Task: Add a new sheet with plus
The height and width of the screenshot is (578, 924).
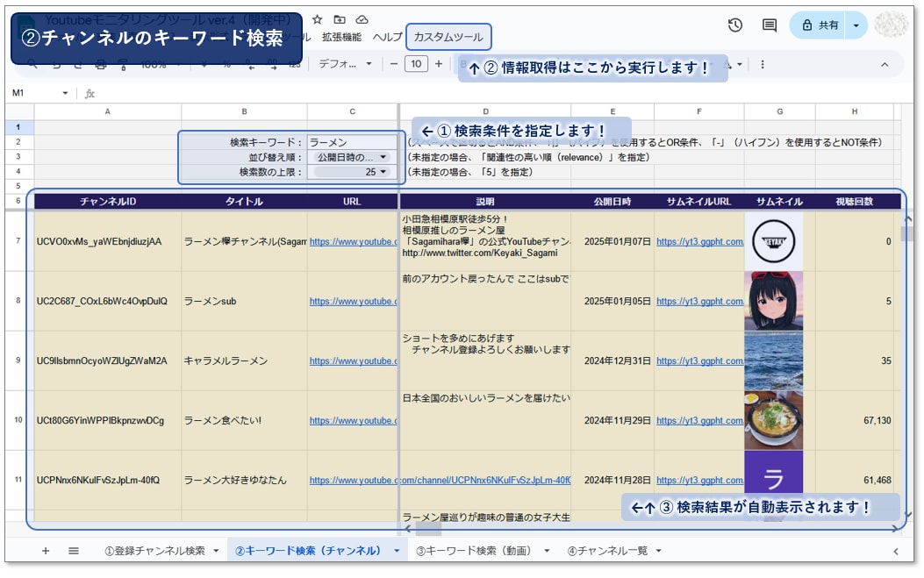Action: coord(46,551)
